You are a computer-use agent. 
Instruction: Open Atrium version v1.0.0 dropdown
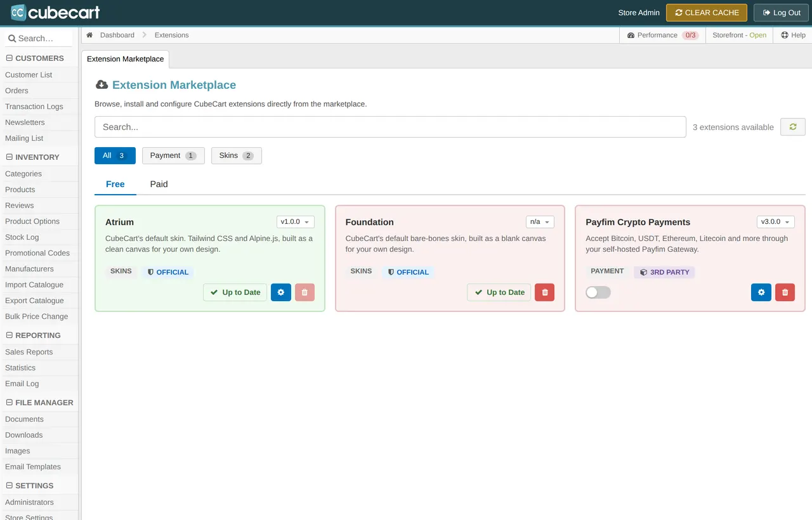296,222
